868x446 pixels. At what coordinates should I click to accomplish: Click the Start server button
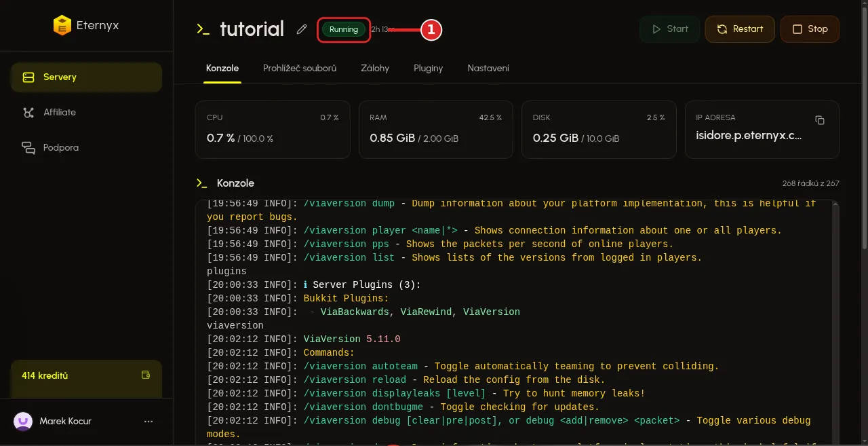pos(670,29)
